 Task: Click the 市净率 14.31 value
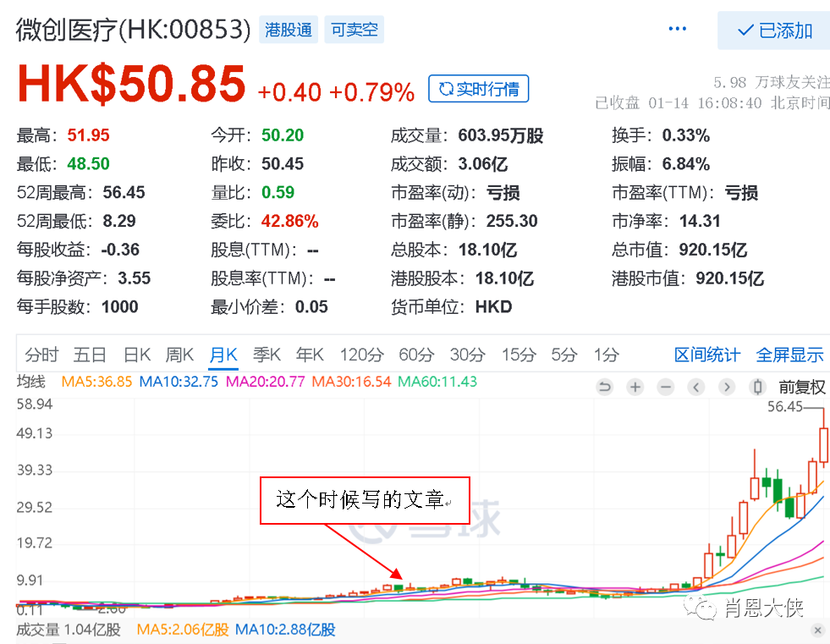point(700,221)
